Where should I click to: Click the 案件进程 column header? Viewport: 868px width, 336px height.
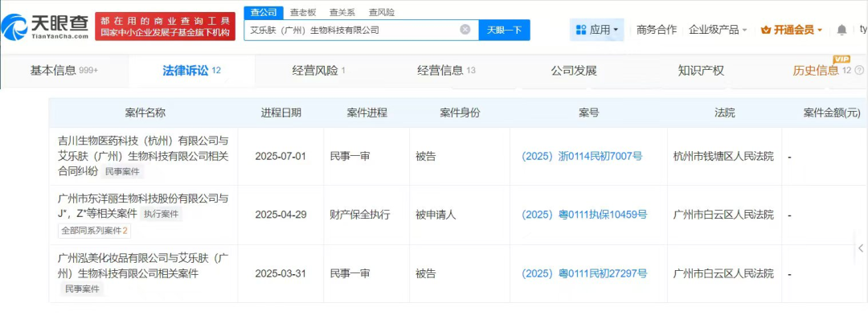pos(367,113)
